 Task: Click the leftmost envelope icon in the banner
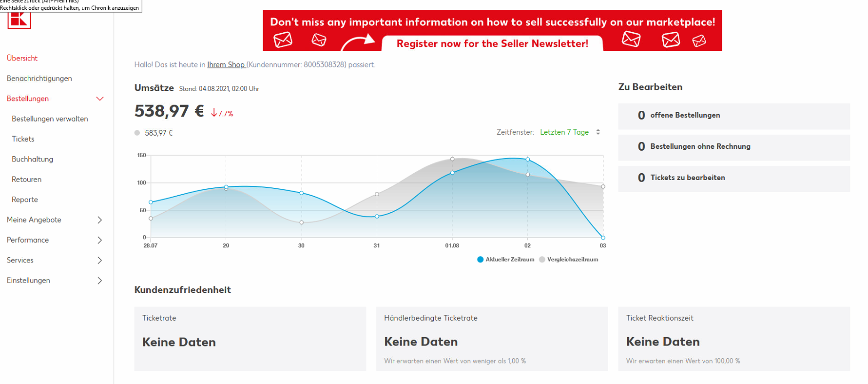(283, 40)
